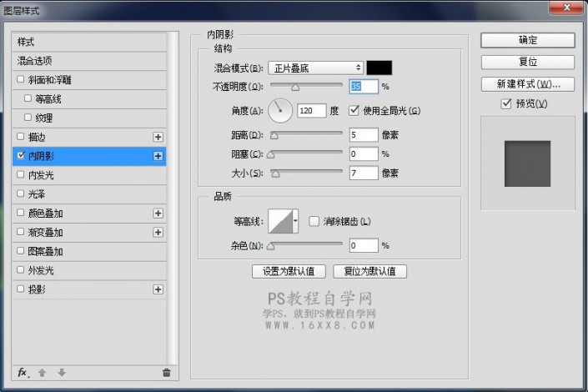Screen dimensions: 588x392
Task: Close the 图层样式 dialog
Action: (566, 8)
